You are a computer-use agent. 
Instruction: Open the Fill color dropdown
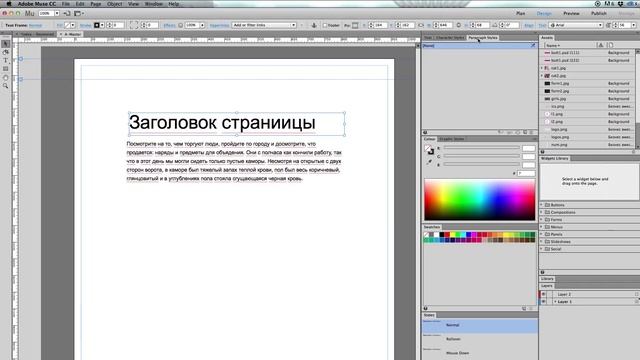[x=73, y=25]
